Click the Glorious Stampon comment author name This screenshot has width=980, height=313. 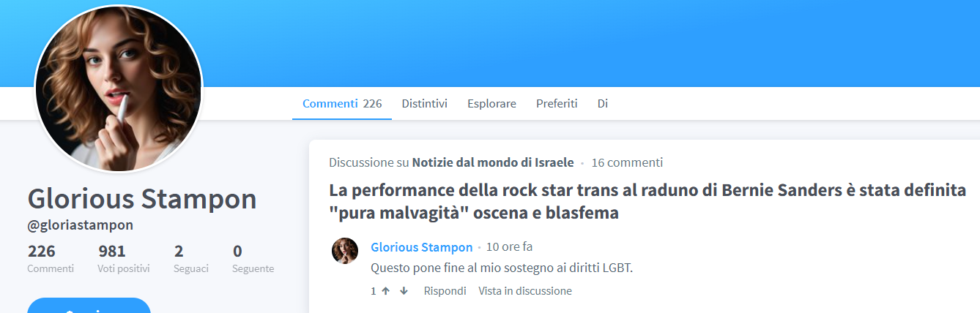[421, 247]
